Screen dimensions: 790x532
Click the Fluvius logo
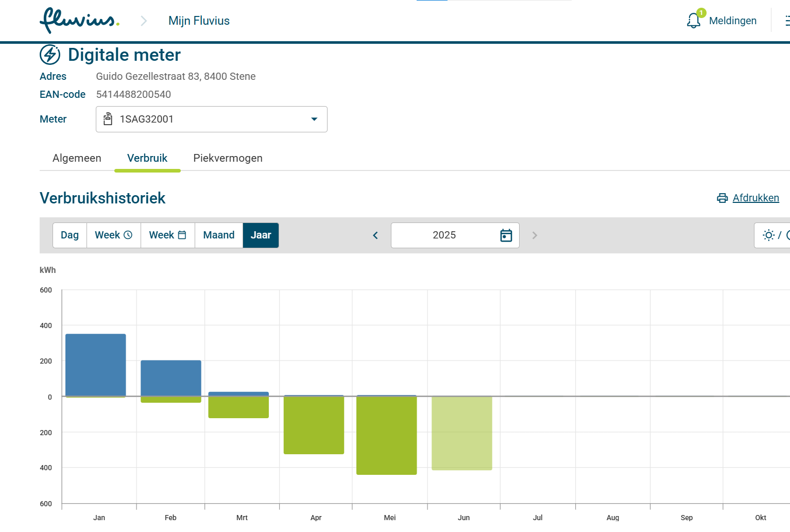coord(79,21)
